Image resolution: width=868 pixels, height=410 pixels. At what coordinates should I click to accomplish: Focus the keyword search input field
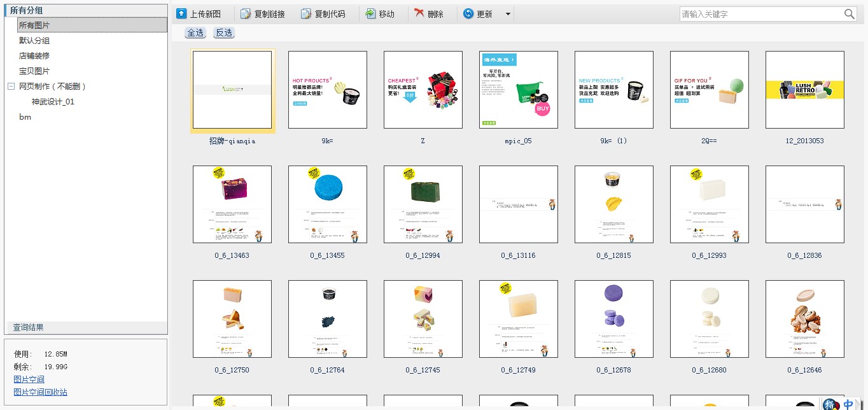[761, 14]
